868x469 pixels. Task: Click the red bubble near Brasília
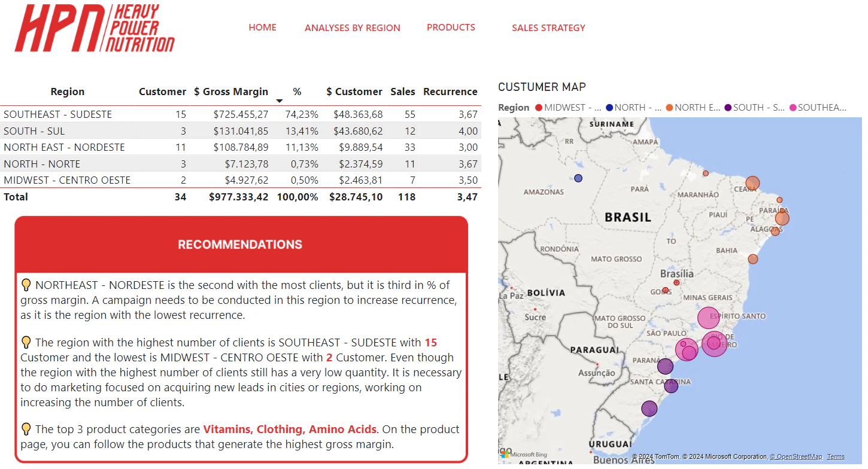point(676,282)
